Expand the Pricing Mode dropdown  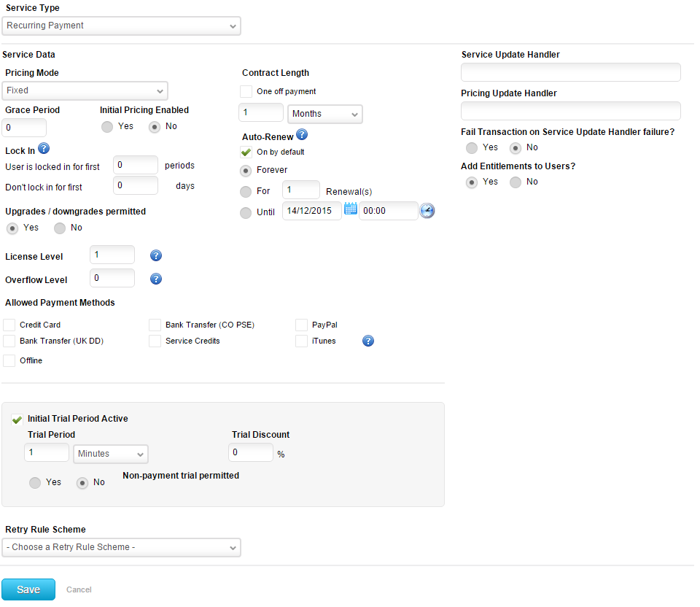(x=85, y=90)
